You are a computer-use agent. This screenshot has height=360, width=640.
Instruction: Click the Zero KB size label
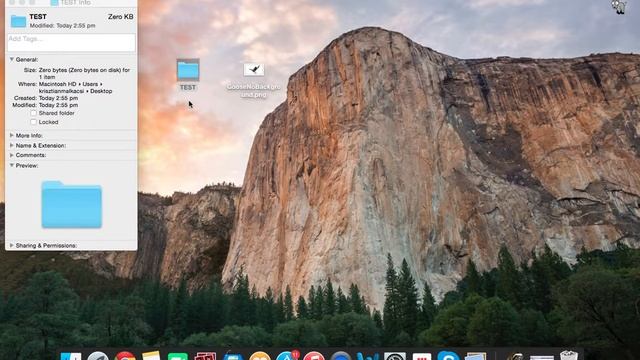tap(120, 17)
